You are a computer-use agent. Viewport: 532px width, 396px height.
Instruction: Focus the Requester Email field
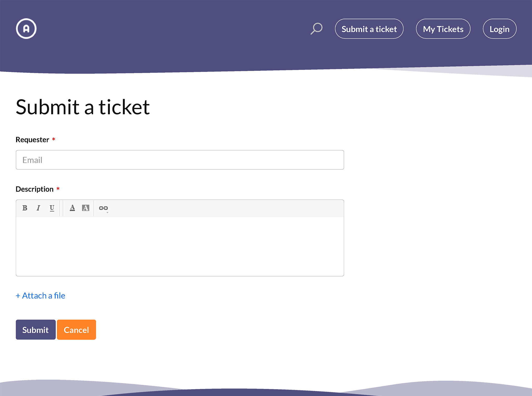click(x=180, y=160)
